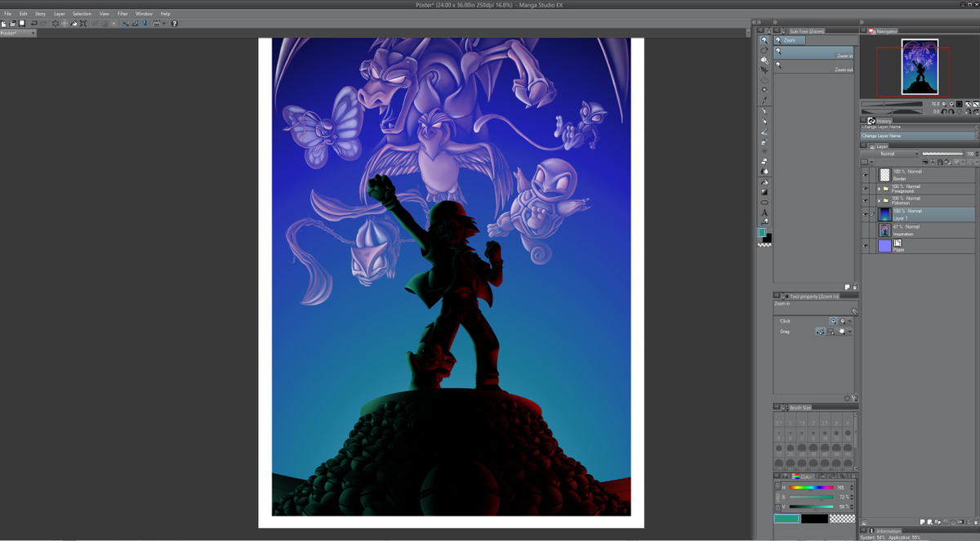Adjust the Hue slider in Color panel
Viewport: 980px width, 541px height.
point(812,488)
